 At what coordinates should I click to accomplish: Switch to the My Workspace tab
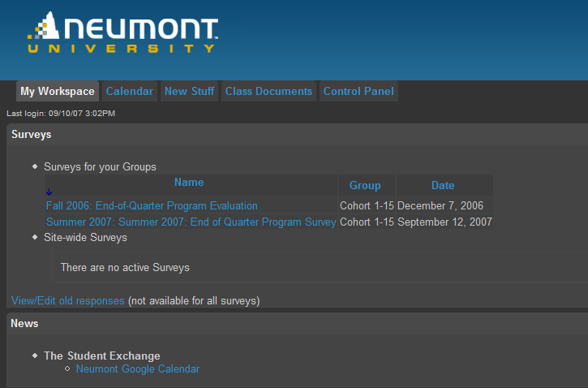click(58, 92)
